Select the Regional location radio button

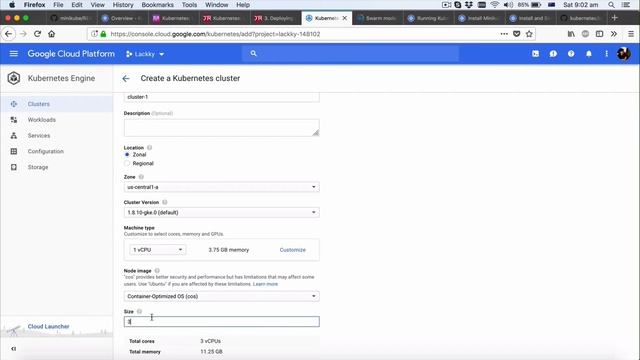point(127,163)
